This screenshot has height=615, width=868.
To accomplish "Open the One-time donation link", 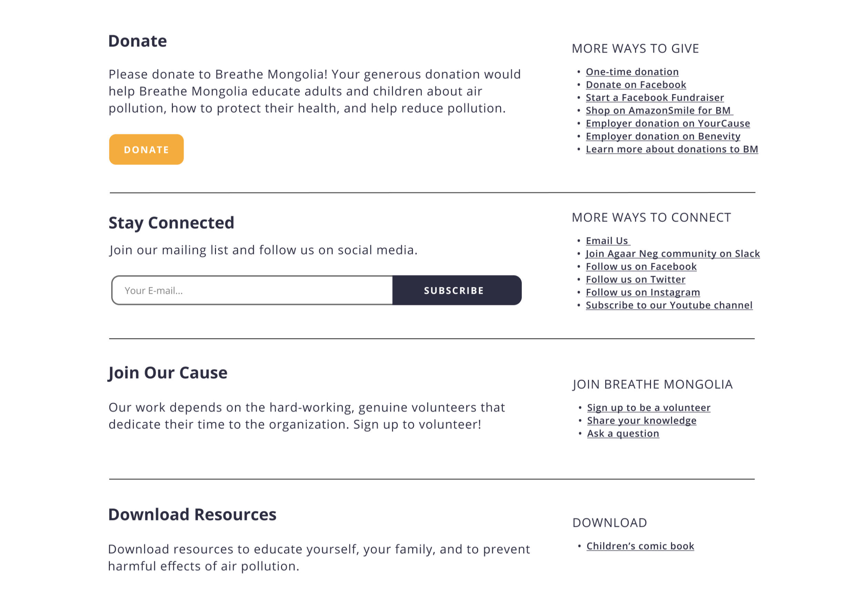I will tap(632, 72).
